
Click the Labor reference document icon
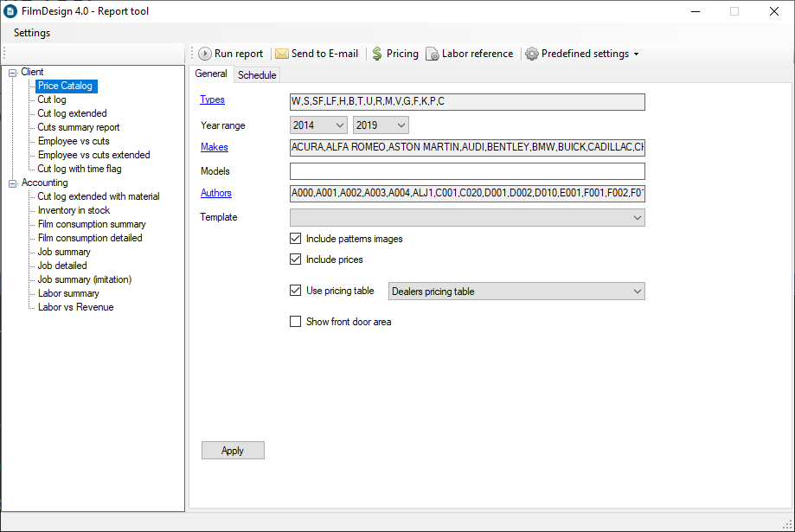pos(433,54)
